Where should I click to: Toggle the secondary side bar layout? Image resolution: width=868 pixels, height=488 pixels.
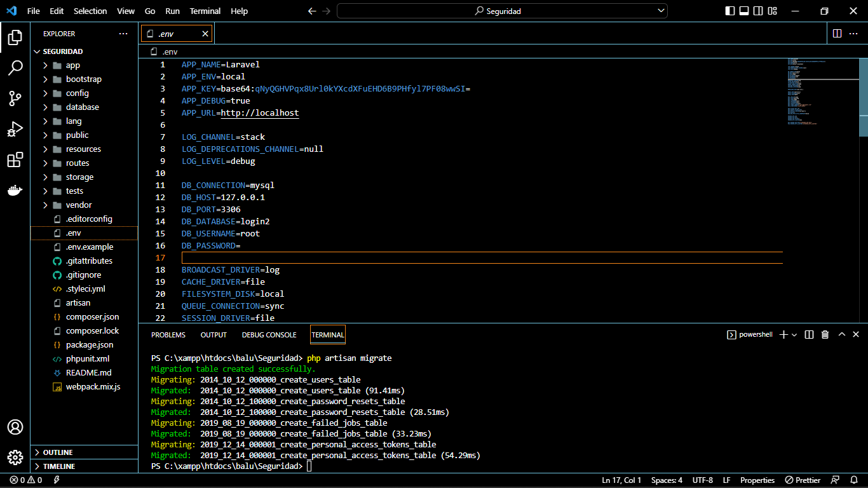coord(758,11)
